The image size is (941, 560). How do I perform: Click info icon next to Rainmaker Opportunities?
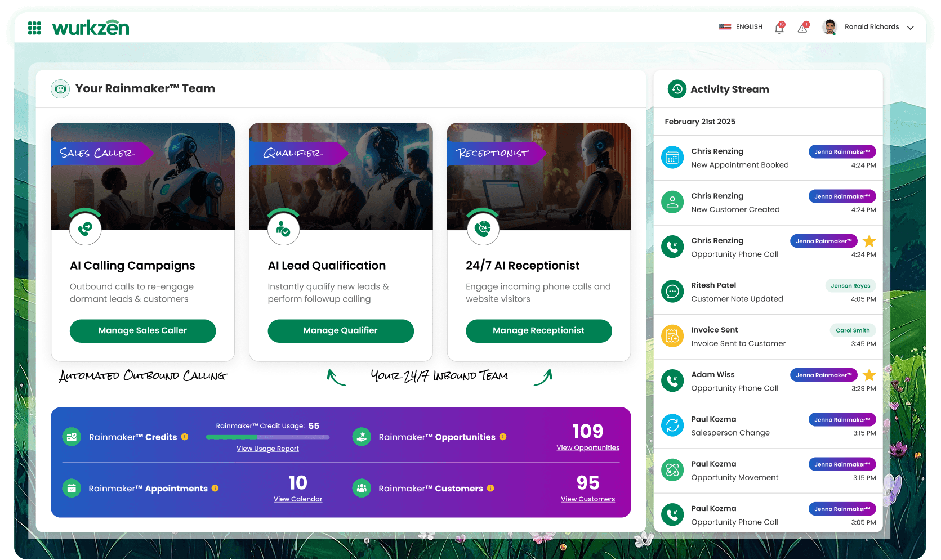(503, 437)
